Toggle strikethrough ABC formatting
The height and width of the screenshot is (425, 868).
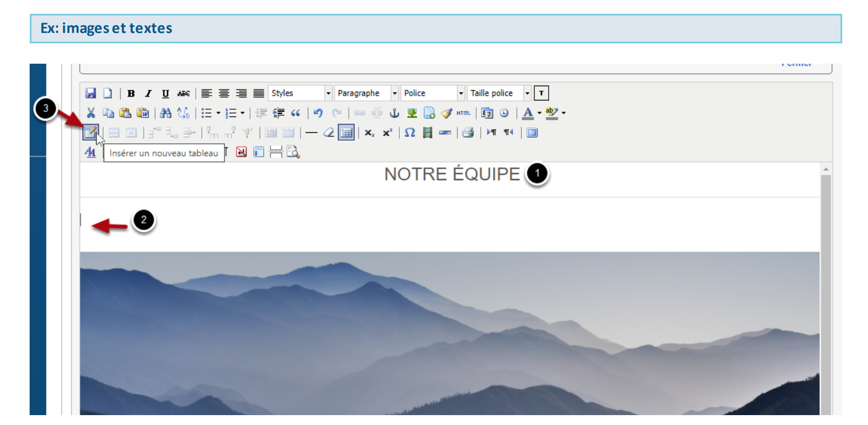183,93
